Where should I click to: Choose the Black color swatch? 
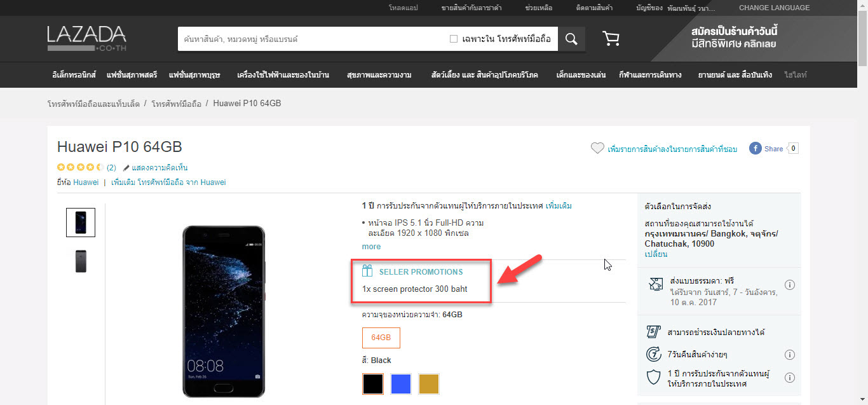click(x=373, y=384)
